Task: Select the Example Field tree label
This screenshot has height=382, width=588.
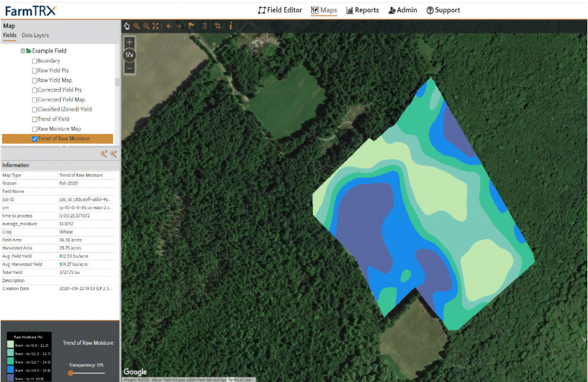Action: pos(49,51)
